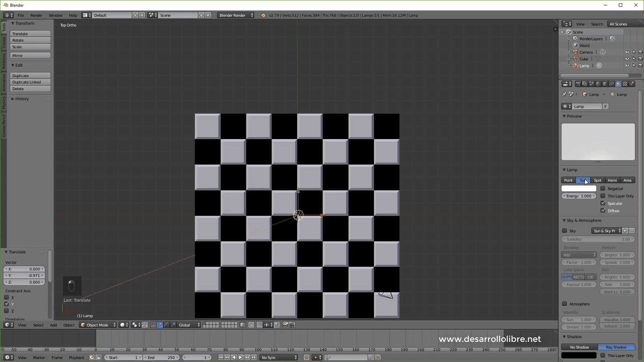
Task: Expand the History panel
Action: [22, 99]
